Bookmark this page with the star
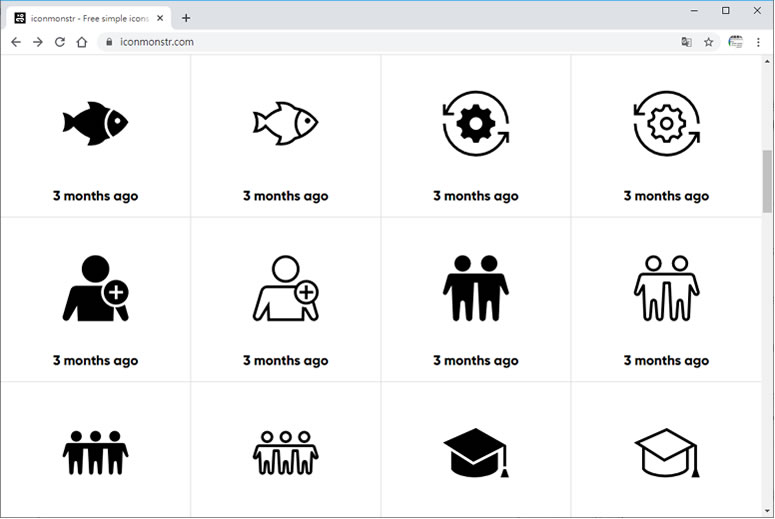The image size is (775, 519). coord(708,42)
